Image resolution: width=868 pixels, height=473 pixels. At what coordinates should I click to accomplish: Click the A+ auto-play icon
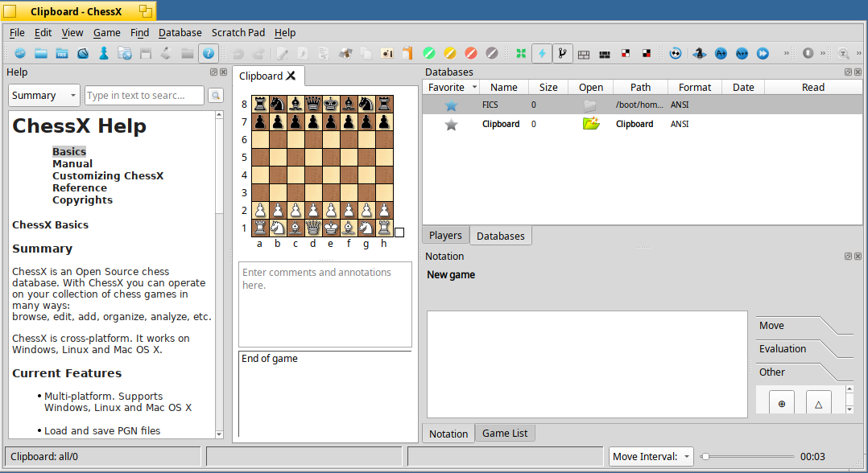pyautogui.click(x=721, y=53)
